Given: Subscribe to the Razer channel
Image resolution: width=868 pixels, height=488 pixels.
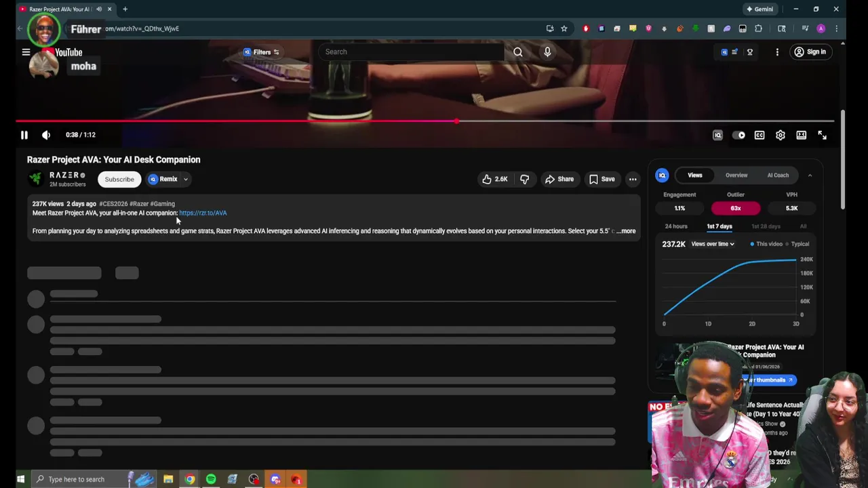Looking at the screenshot, I should pyautogui.click(x=119, y=179).
